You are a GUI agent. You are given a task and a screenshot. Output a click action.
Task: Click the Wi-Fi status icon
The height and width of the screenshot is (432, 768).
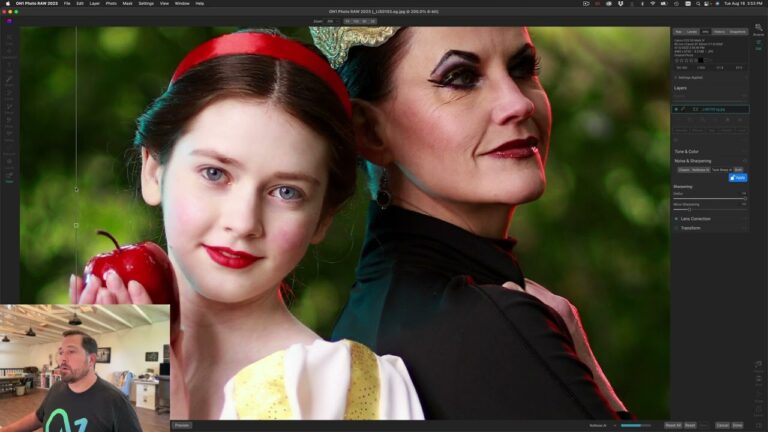pos(652,3)
